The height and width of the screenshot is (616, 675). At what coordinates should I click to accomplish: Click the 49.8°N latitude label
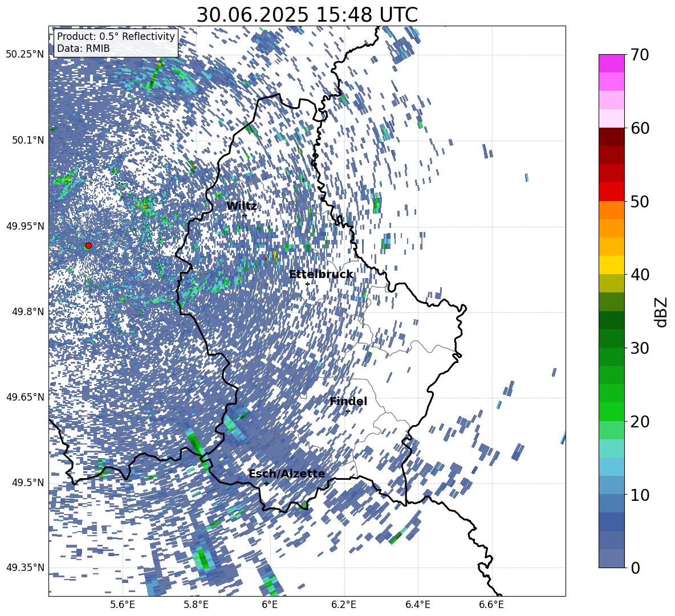27,312
